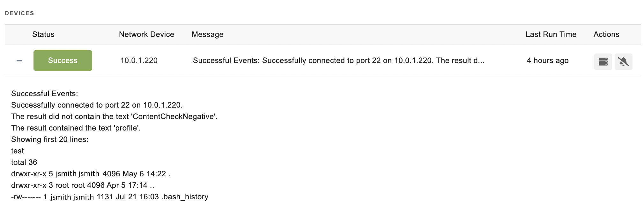Click the Message column header

tap(208, 34)
